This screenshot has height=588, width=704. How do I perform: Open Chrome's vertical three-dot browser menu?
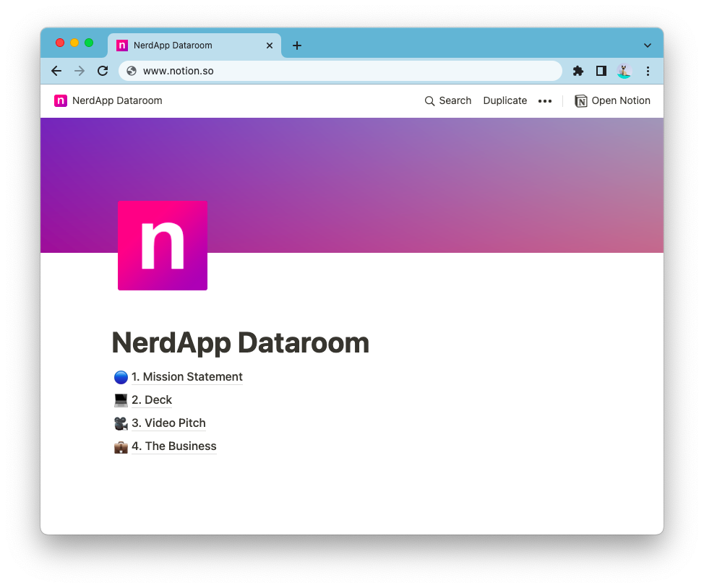click(648, 71)
